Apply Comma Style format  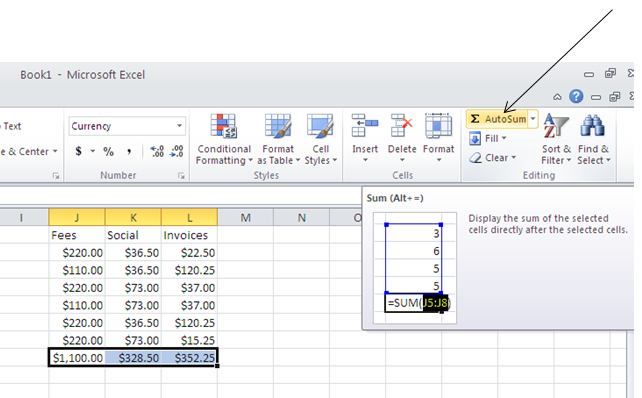coord(129,152)
